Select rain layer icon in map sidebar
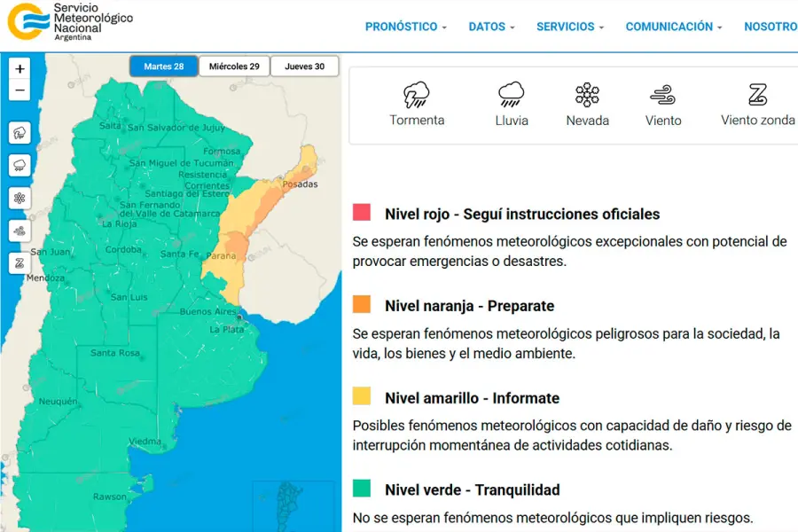Image resolution: width=798 pixels, height=532 pixels. (x=20, y=166)
